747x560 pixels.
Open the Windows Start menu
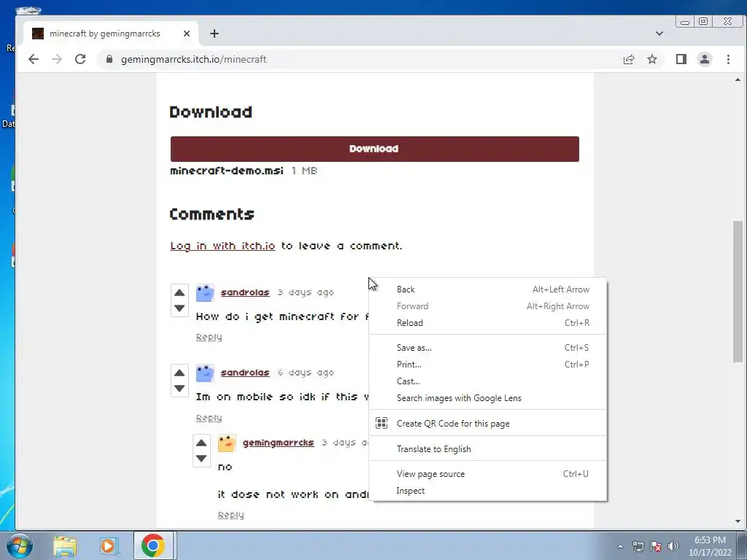[19, 545]
